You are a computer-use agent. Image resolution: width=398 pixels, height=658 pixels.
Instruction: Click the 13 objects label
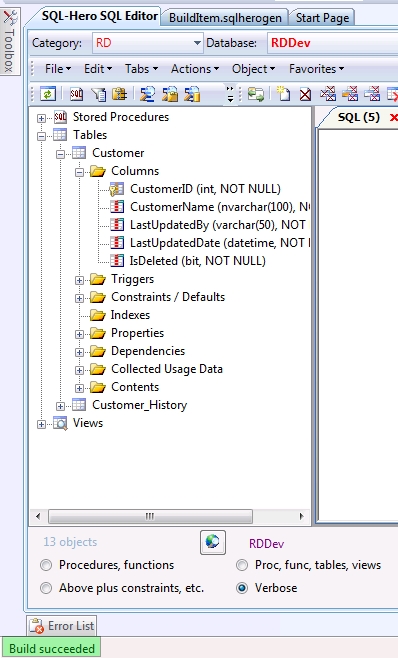point(70,542)
